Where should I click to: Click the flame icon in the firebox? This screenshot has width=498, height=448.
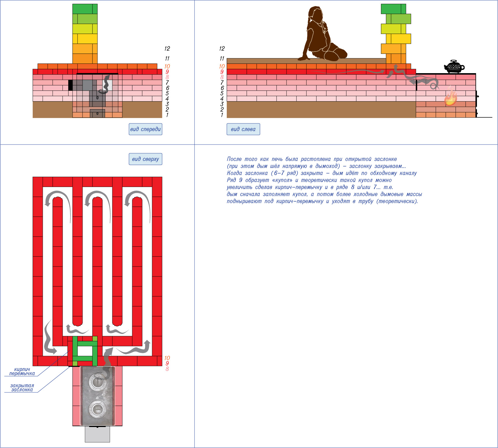(450, 96)
